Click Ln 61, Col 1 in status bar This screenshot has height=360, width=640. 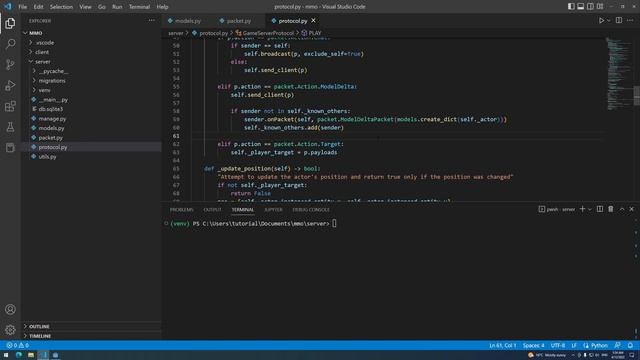click(503, 345)
